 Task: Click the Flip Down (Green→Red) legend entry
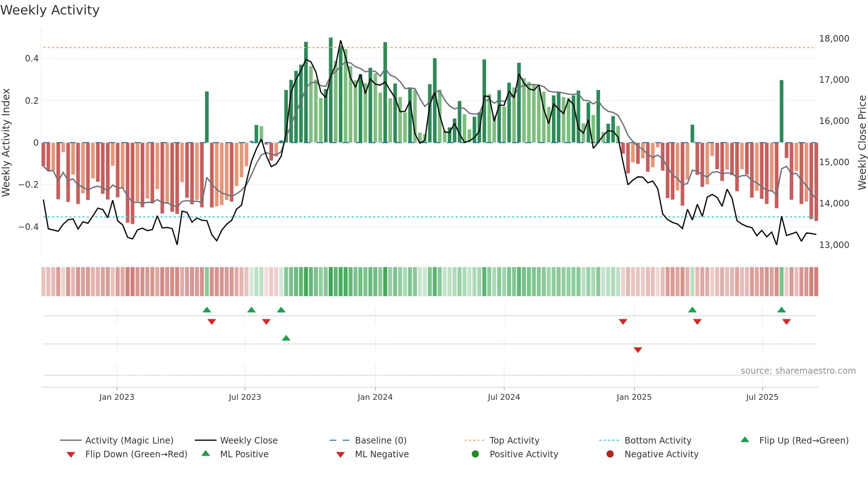(x=127, y=454)
